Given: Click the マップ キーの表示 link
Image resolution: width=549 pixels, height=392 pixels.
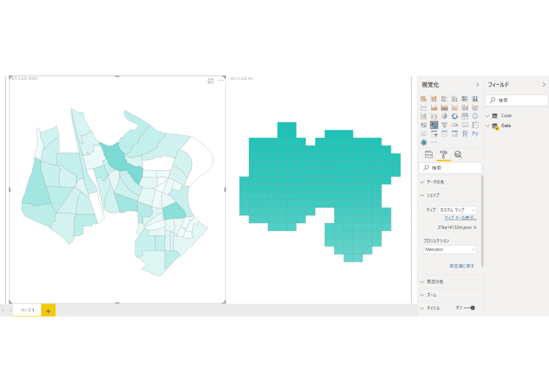Looking at the screenshot, I should pyautogui.click(x=460, y=218).
